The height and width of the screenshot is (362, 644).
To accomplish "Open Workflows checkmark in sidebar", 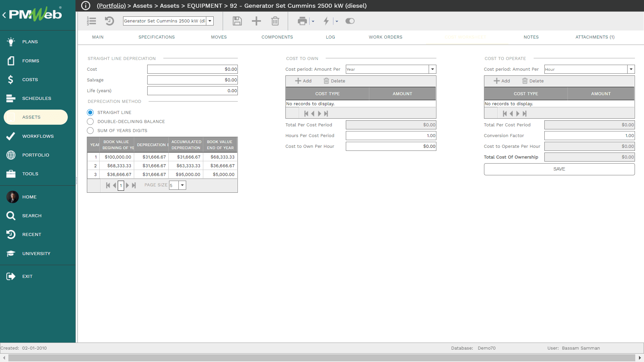I will [x=11, y=136].
